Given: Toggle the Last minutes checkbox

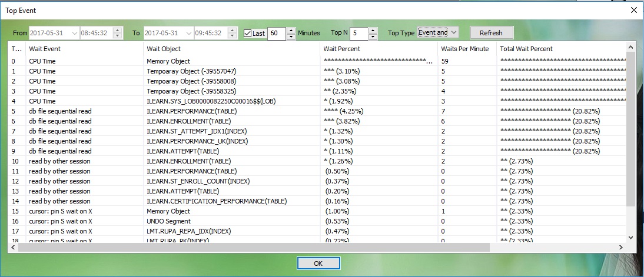Looking at the screenshot, I should [x=248, y=34].
